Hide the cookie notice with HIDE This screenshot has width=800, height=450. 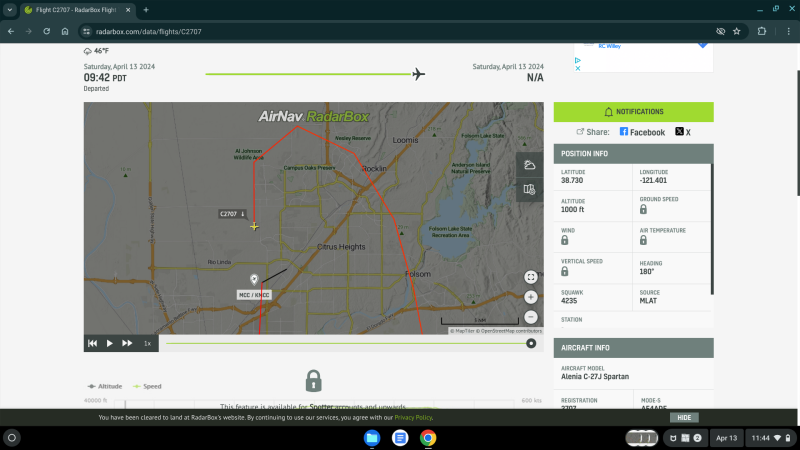(x=684, y=417)
